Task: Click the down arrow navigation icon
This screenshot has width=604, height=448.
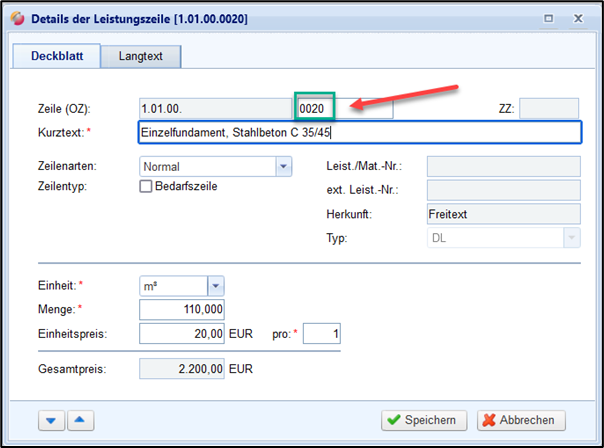Action: click(x=51, y=421)
